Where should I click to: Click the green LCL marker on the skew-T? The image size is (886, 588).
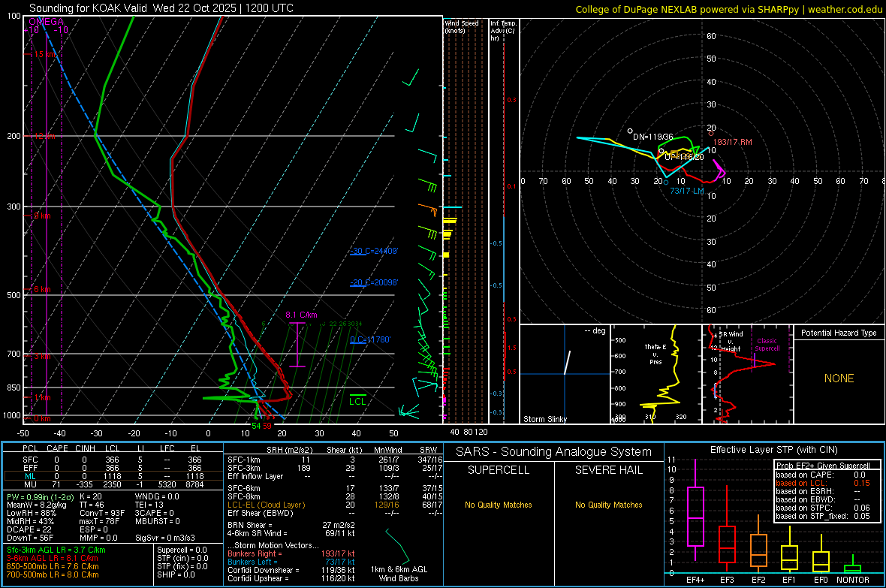coord(357,402)
